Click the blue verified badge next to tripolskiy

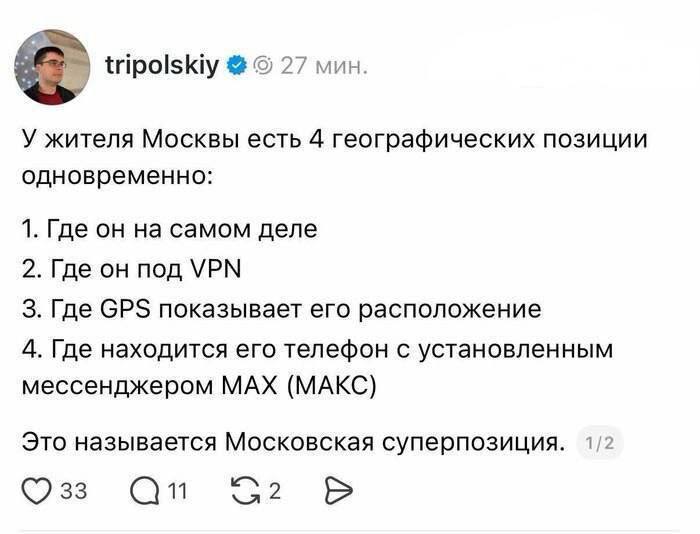[x=237, y=67]
